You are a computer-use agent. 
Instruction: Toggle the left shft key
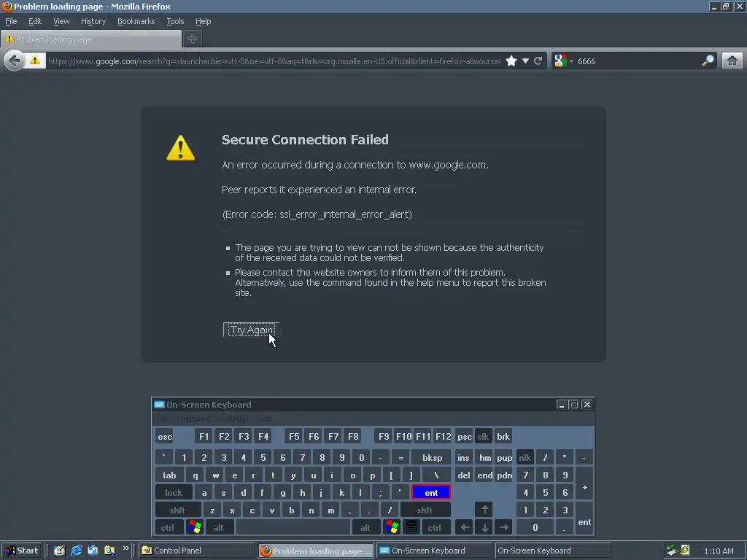177,510
